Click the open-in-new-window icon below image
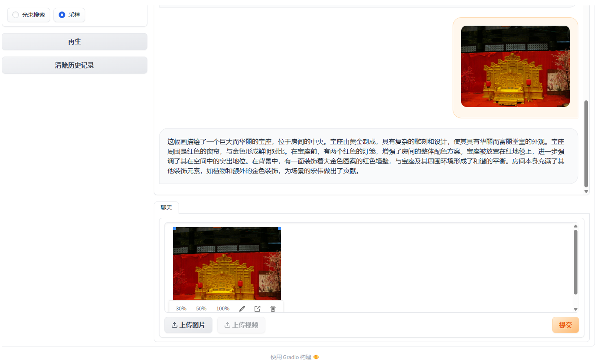Viewport: 612px width, 364px height. point(257,309)
